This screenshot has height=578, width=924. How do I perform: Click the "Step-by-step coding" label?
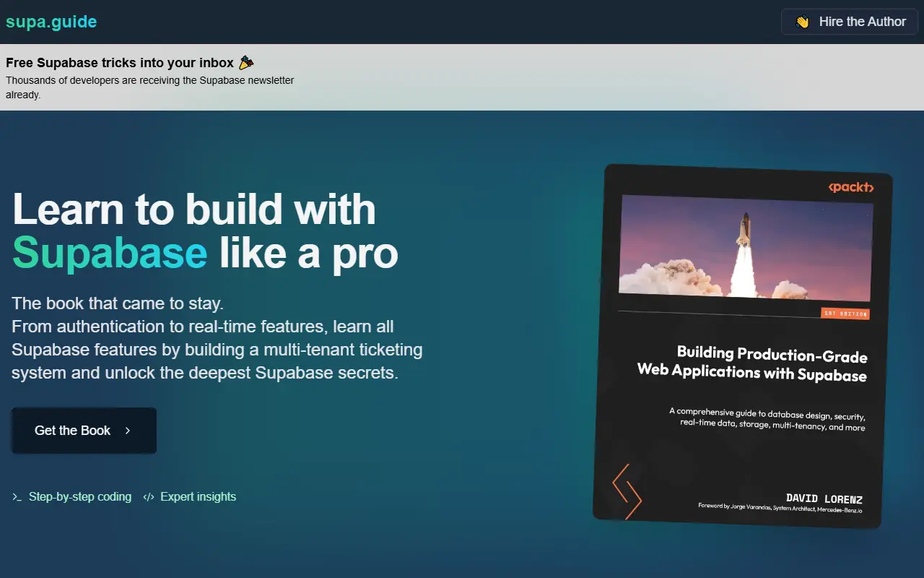80,497
